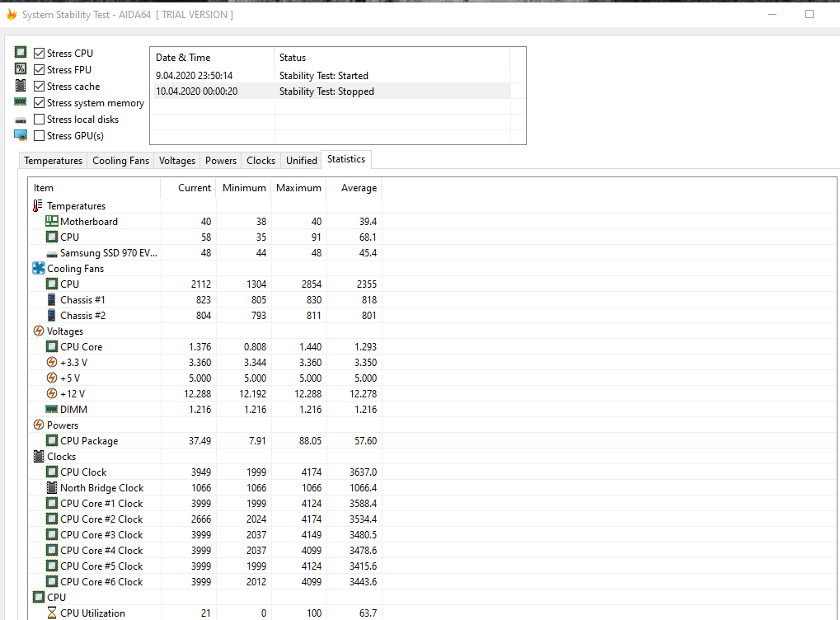Select the Unified tab

click(x=302, y=161)
